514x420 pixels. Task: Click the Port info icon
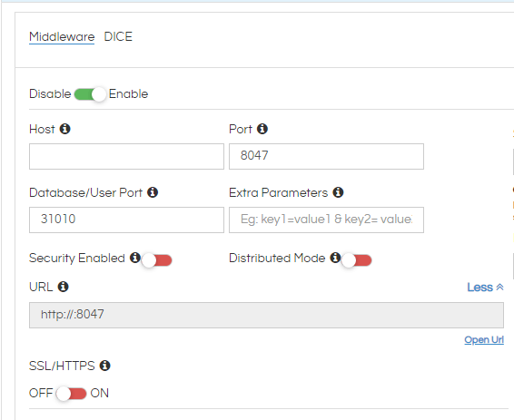point(262,129)
